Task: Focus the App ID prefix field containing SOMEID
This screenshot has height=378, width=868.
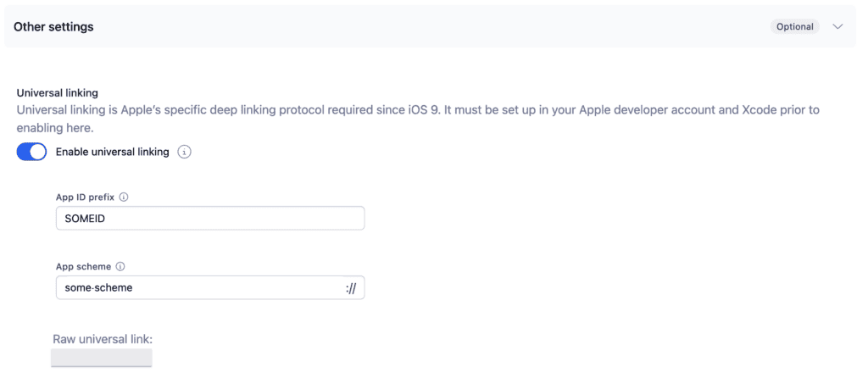Action: [x=210, y=218]
